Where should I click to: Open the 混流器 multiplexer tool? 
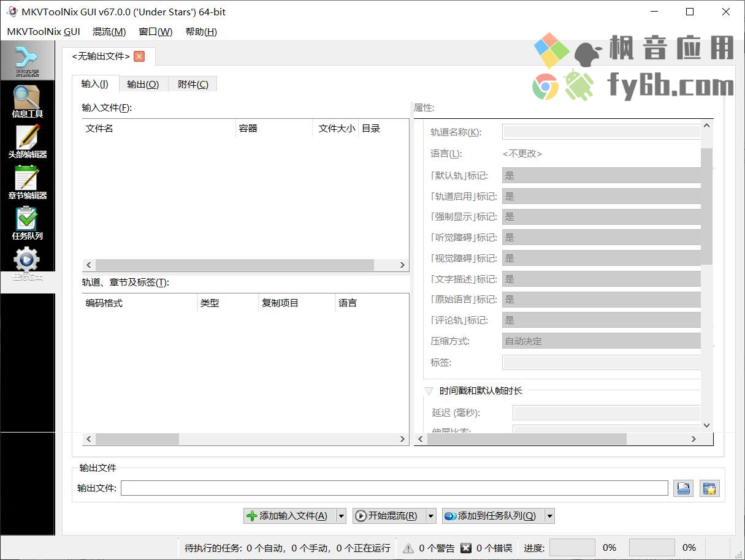click(27, 61)
